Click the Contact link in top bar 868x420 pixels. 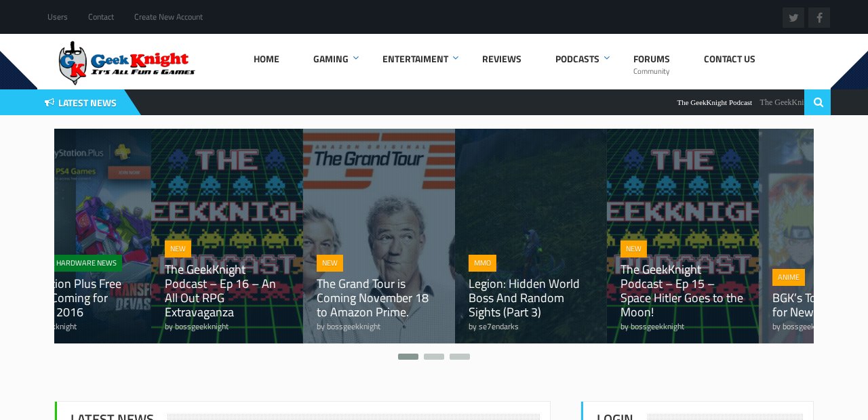(x=101, y=17)
